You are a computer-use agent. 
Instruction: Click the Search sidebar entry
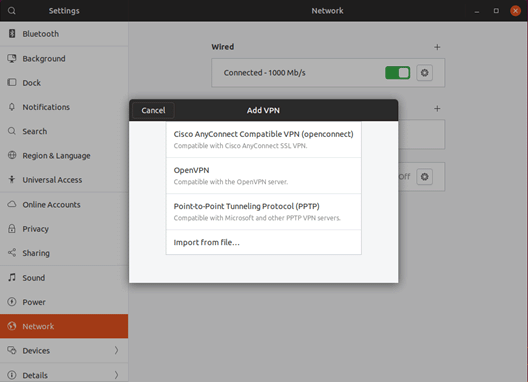64,131
